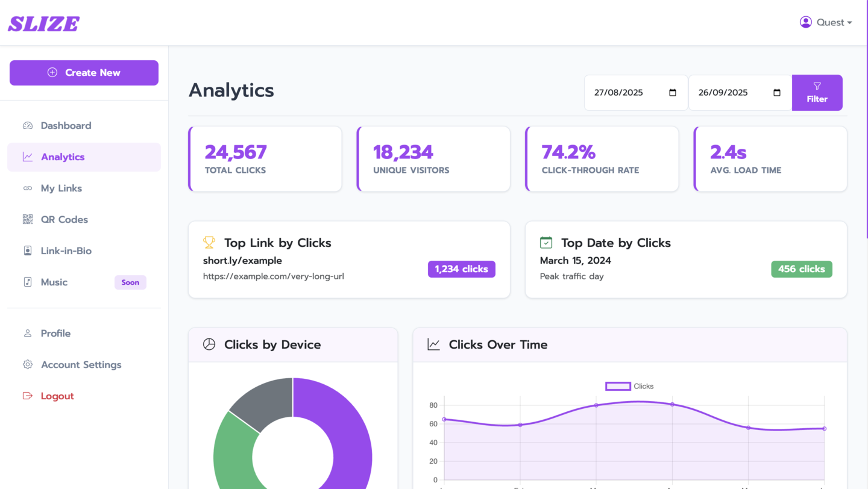The image size is (868, 489).
Task: Click the QR Codes icon in sidebar
Action: [28, 220]
